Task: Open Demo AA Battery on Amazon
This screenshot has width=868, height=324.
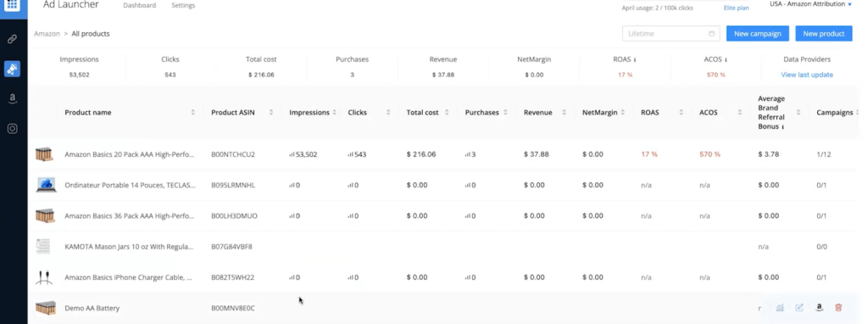Action: click(x=820, y=308)
